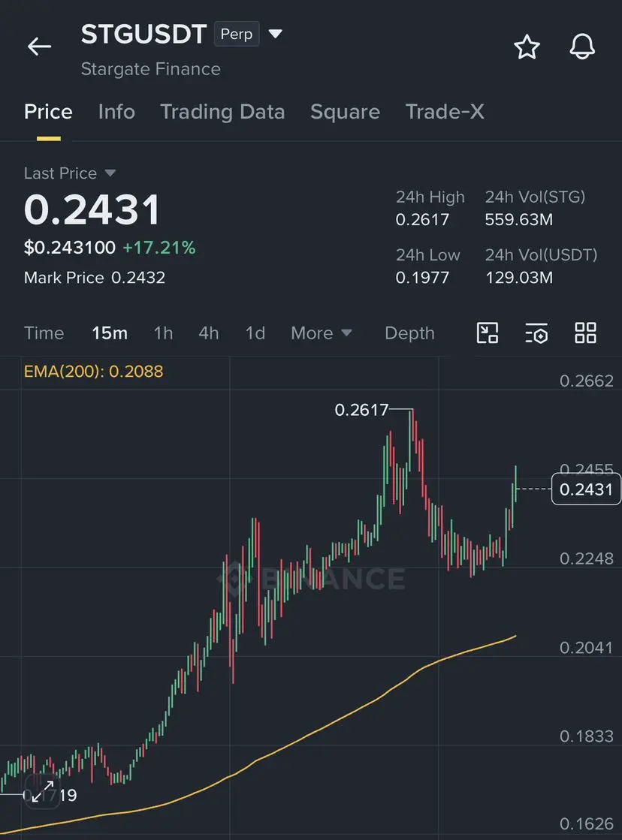Click the Stargate Finance subtitle
Image resolution: width=622 pixels, height=840 pixels.
151,69
